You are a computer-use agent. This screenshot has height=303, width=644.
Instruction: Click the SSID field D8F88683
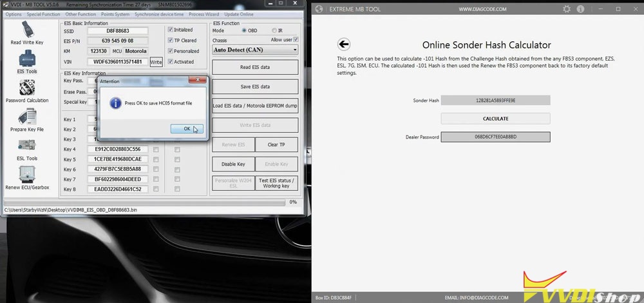coord(117,31)
